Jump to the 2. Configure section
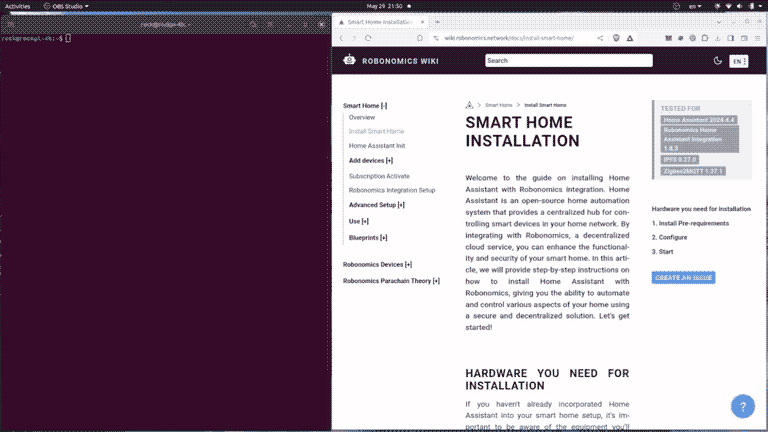 [x=669, y=238]
